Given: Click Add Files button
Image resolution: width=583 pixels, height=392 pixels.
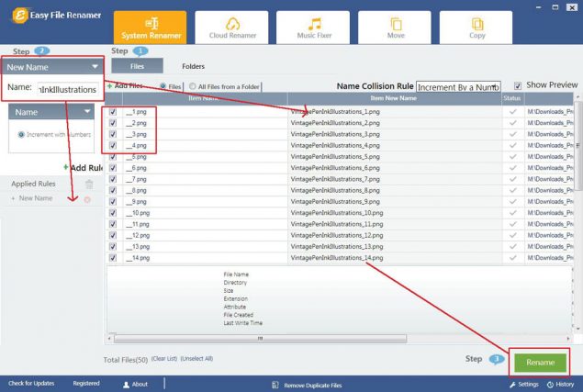Looking at the screenshot, I should pyautogui.click(x=125, y=86).
